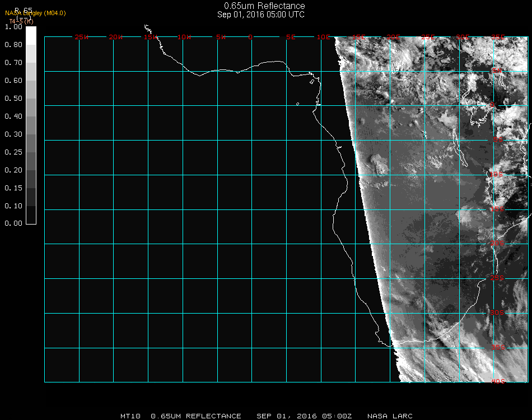Click the mid-gray colorbar segment beside 0.50
Image resolution: width=532 pixels, height=420 pixels.
(31, 107)
